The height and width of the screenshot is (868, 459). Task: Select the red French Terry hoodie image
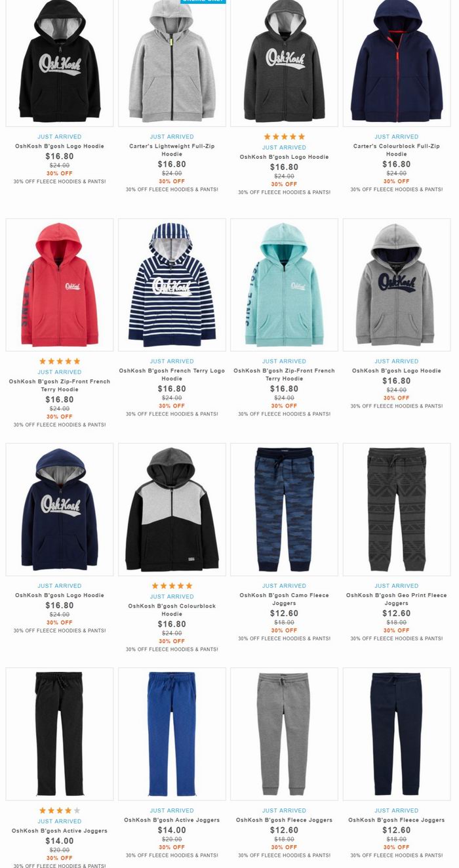(60, 285)
